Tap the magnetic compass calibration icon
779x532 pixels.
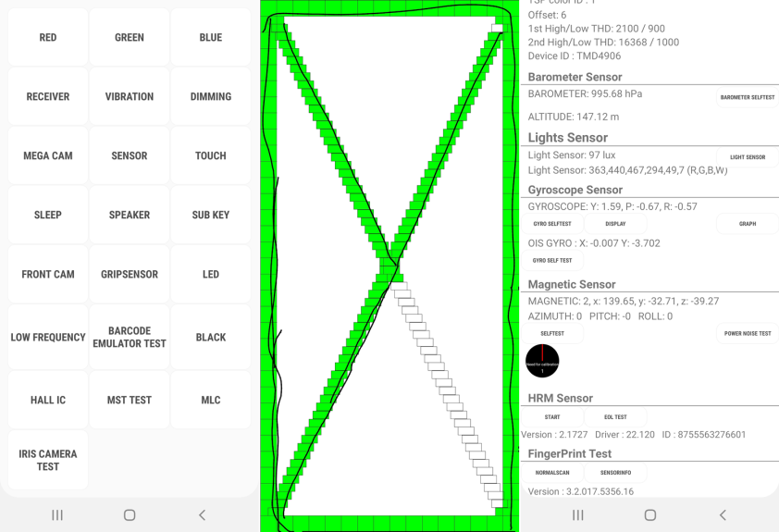542,361
